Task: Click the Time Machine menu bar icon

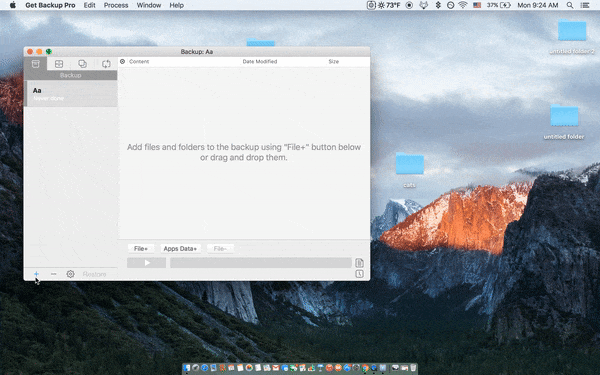Action: [x=451, y=5]
